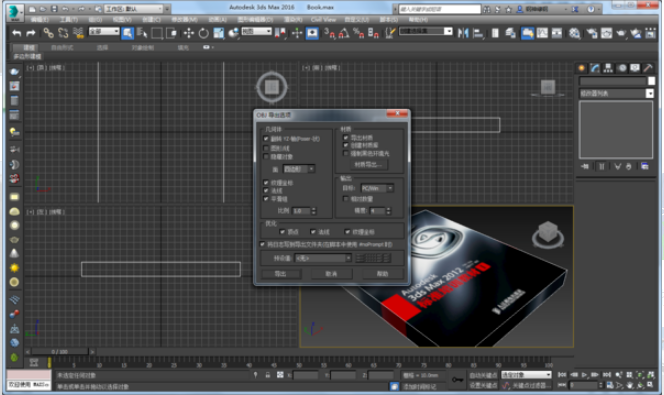Click the 材质导出... button
Viewport: 664px width, 395px height.
tap(368, 164)
